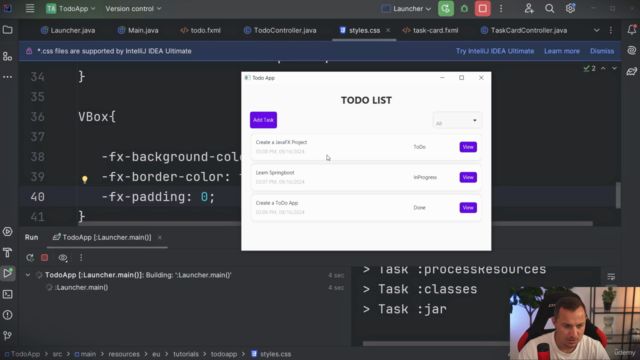
Task: Switch to the todo.fxml tab
Action: pyautogui.click(x=200, y=30)
